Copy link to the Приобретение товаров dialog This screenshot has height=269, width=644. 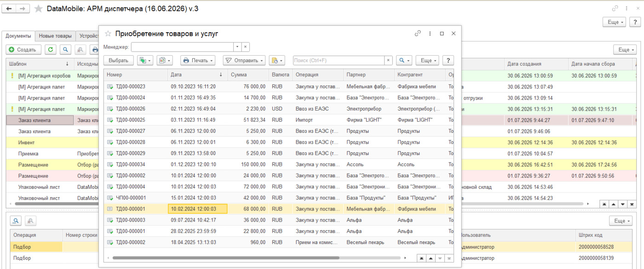(418, 34)
